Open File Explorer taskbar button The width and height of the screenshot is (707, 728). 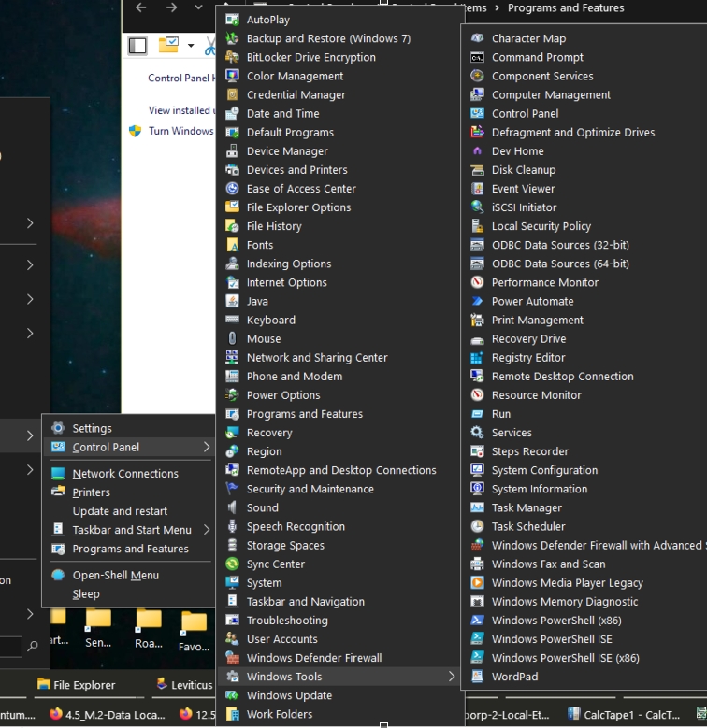pos(77,685)
